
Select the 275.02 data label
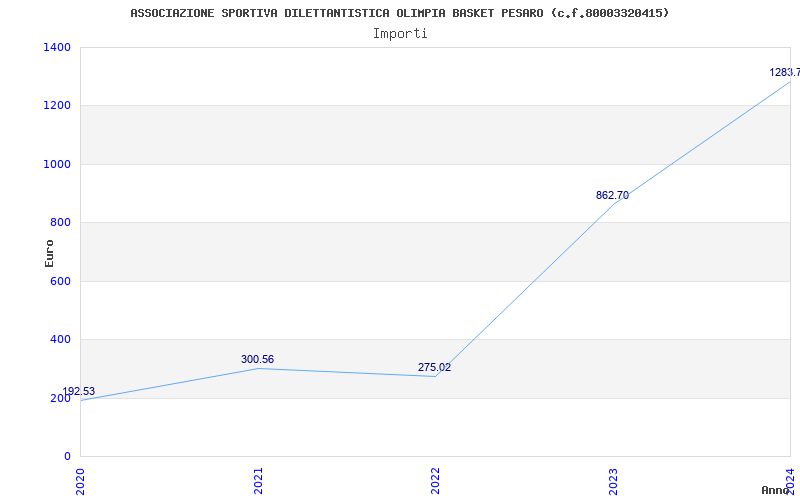pos(435,367)
